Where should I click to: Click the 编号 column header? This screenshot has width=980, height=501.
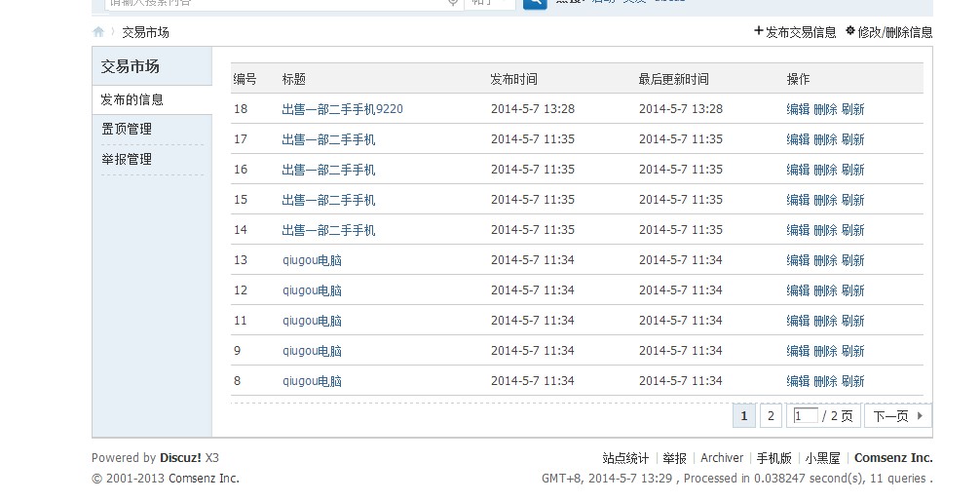tap(245, 79)
